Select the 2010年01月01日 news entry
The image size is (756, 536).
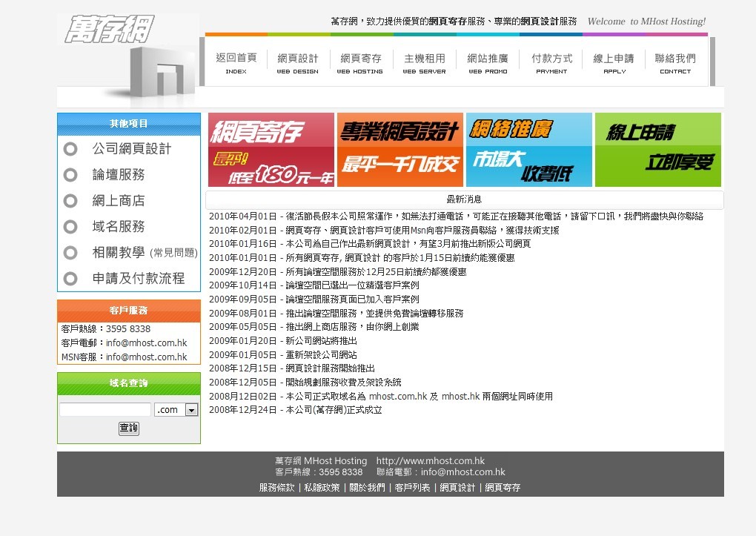coord(362,258)
